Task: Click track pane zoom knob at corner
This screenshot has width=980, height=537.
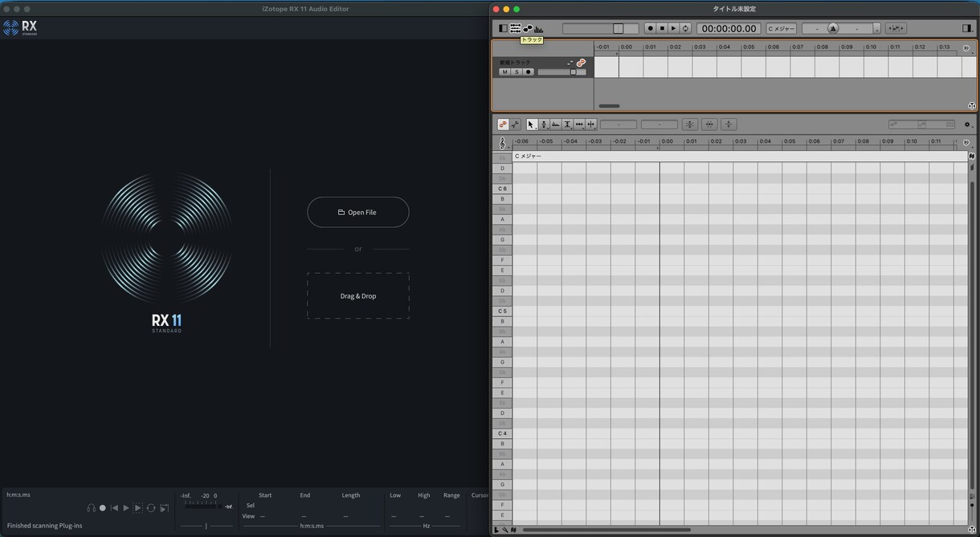Action: (x=972, y=106)
